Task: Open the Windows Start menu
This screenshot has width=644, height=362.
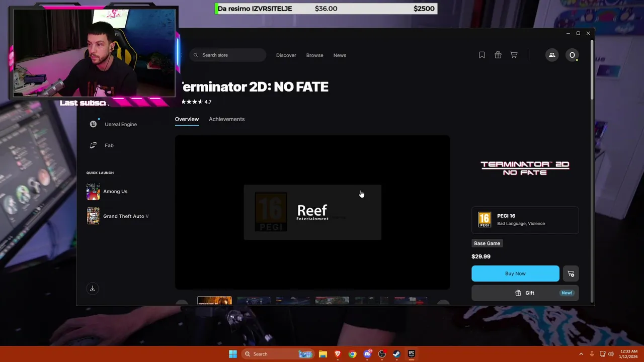Action: click(x=233, y=354)
